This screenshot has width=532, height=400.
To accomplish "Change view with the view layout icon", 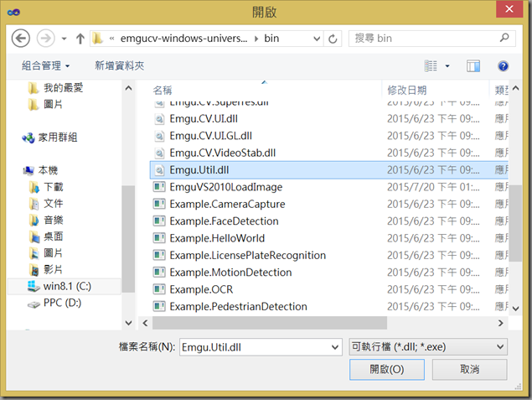I will [431, 66].
